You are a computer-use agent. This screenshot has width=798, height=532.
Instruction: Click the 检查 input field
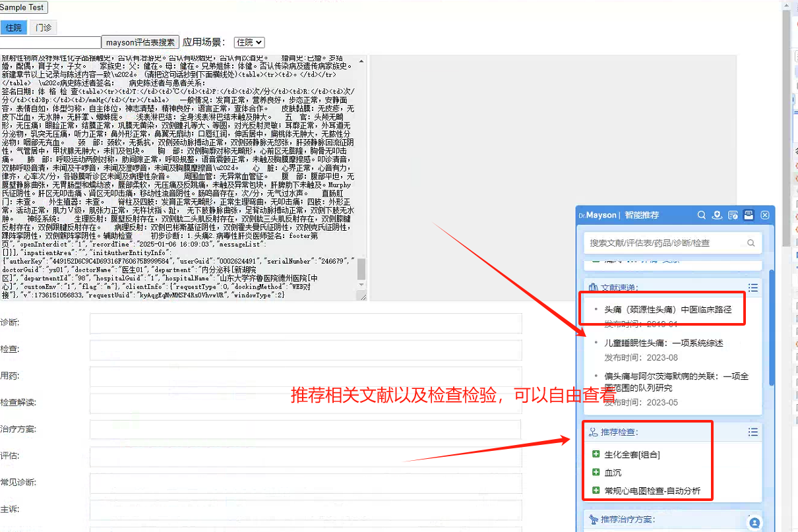pyautogui.click(x=306, y=349)
